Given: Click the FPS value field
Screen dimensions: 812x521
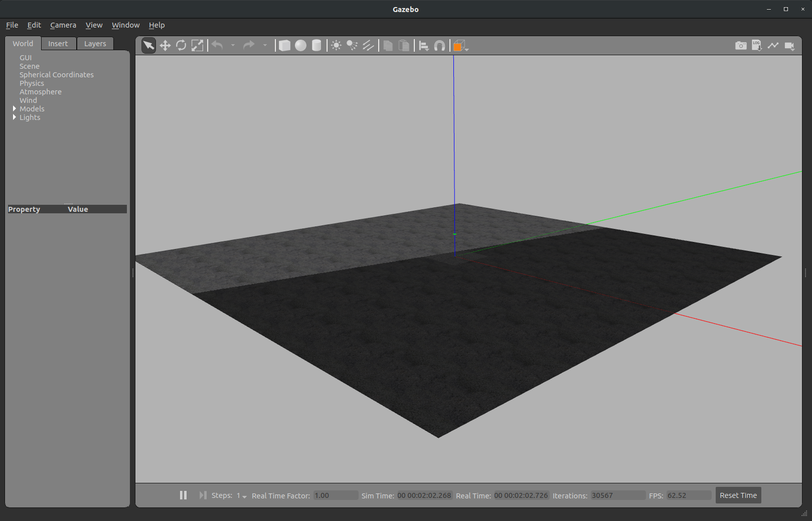Looking at the screenshot, I should coord(689,495).
